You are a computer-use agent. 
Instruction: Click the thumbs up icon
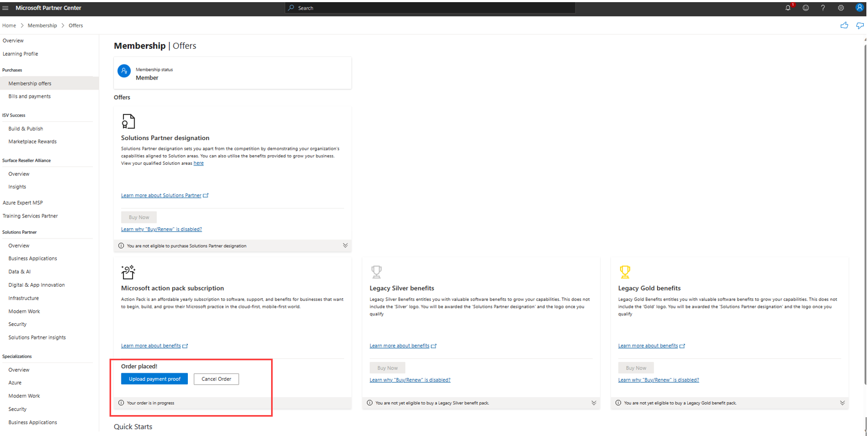(x=844, y=25)
